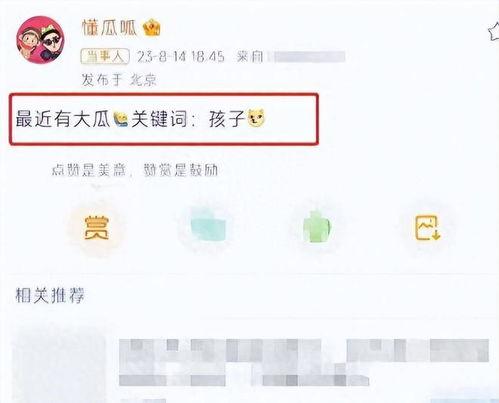The width and height of the screenshot is (499, 403).
Task: Open the 懂瓜呱 profile avatar
Action: pyautogui.click(x=41, y=40)
